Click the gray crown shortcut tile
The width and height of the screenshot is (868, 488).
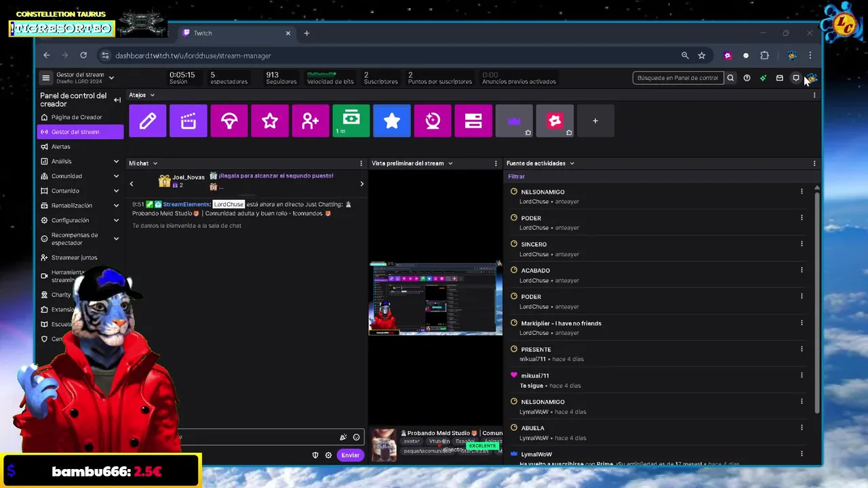(513, 121)
